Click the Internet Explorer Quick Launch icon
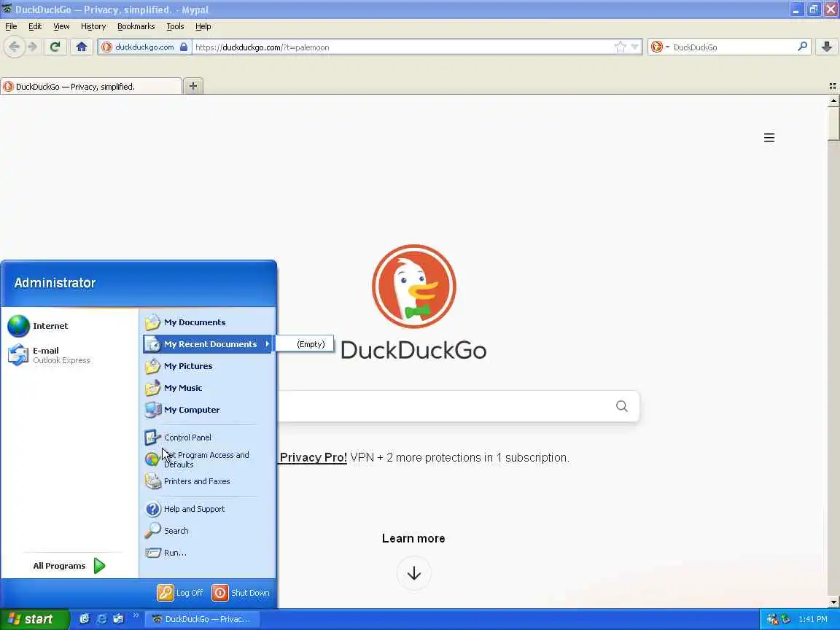 [101, 619]
